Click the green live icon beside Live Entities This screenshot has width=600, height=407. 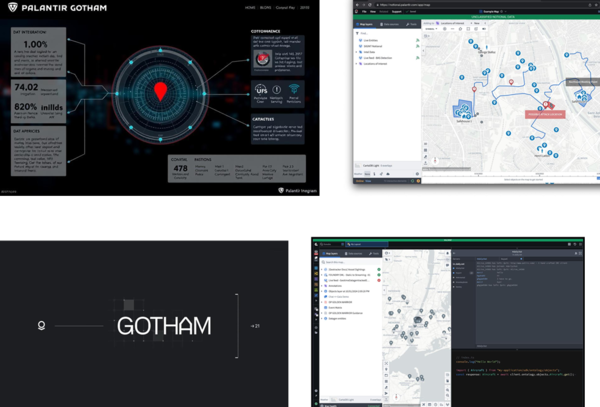point(417,40)
